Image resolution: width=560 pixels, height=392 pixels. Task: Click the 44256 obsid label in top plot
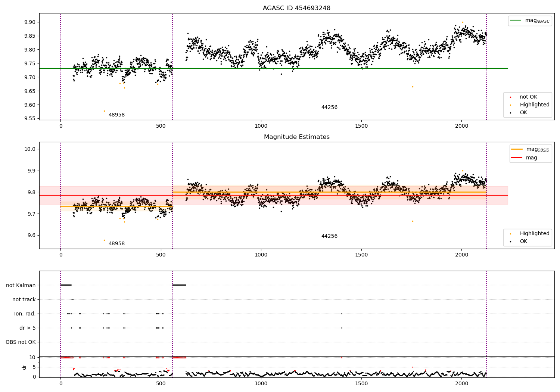coord(329,108)
